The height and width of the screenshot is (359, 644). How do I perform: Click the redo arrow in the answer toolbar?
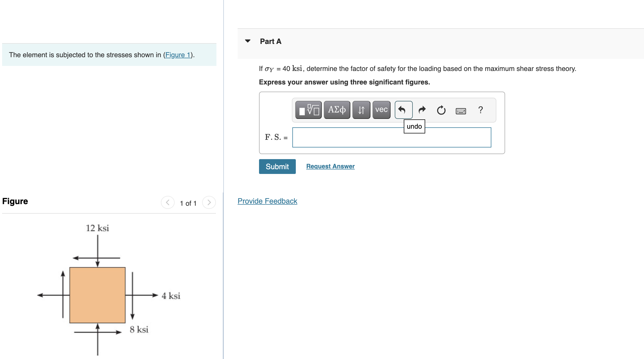422,110
